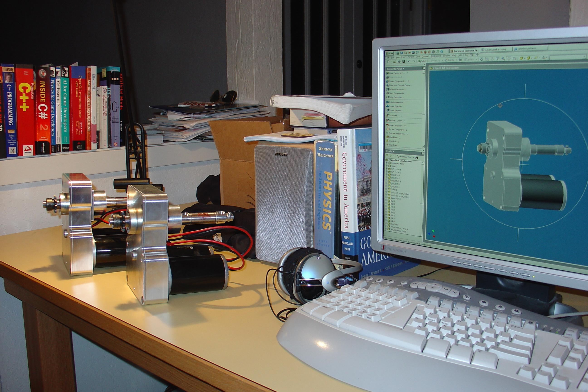The image size is (588, 392).
Task: Click the Open file toolbar icon
Action: [394, 61]
